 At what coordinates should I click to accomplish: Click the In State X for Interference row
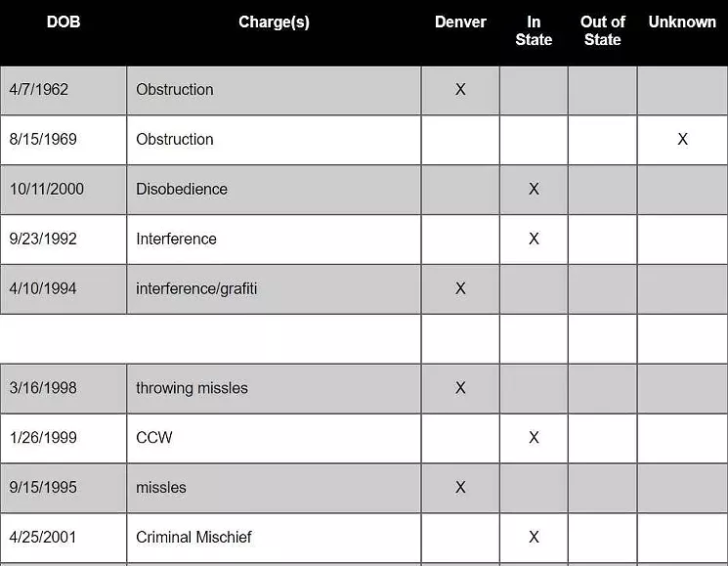click(534, 239)
